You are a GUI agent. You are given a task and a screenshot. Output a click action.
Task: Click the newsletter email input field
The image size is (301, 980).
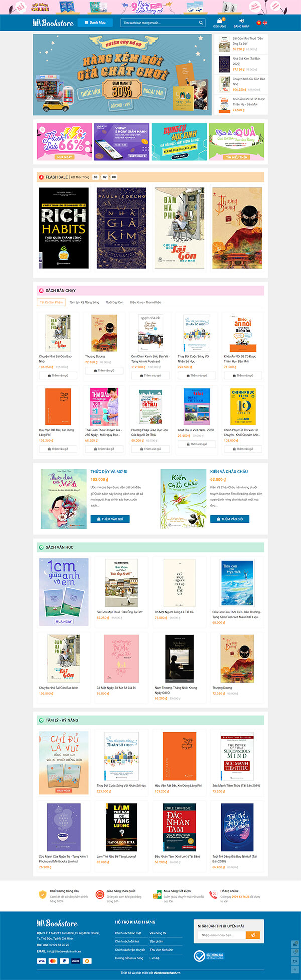tap(222, 935)
